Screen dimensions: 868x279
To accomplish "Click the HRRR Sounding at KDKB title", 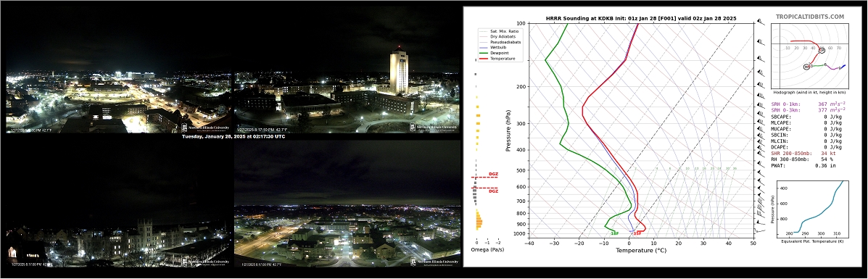I will 641,18.
